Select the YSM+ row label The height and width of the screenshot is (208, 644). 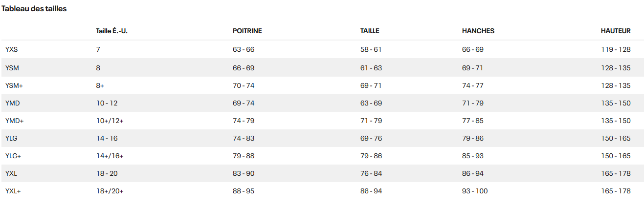click(x=14, y=85)
